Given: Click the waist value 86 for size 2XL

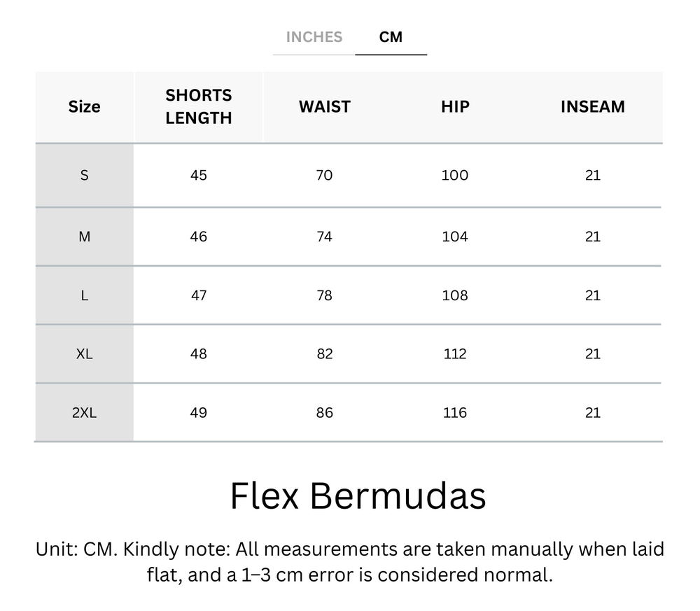Looking at the screenshot, I should (x=325, y=412).
